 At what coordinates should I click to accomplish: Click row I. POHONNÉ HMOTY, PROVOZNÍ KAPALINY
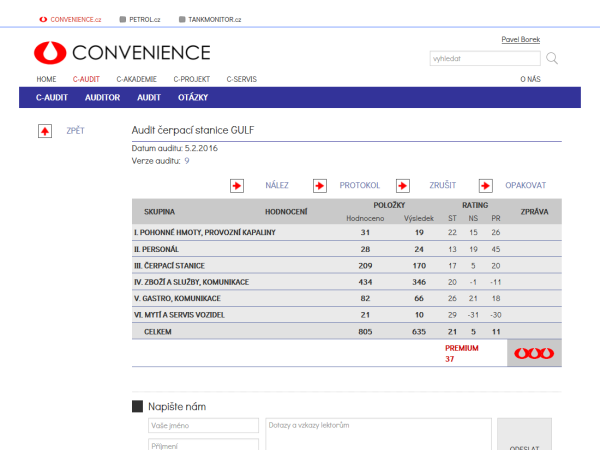click(x=347, y=232)
